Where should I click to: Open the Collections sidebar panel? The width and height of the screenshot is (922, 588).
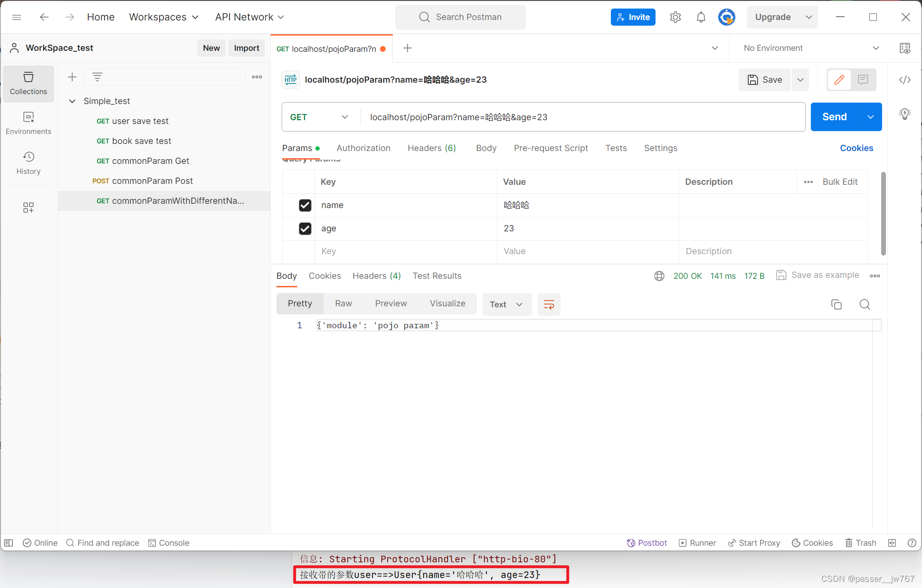tap(29, 84)
